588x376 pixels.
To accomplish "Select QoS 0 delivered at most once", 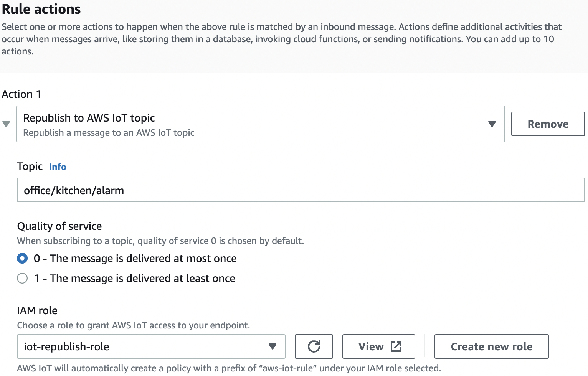I will coord(22,258).
